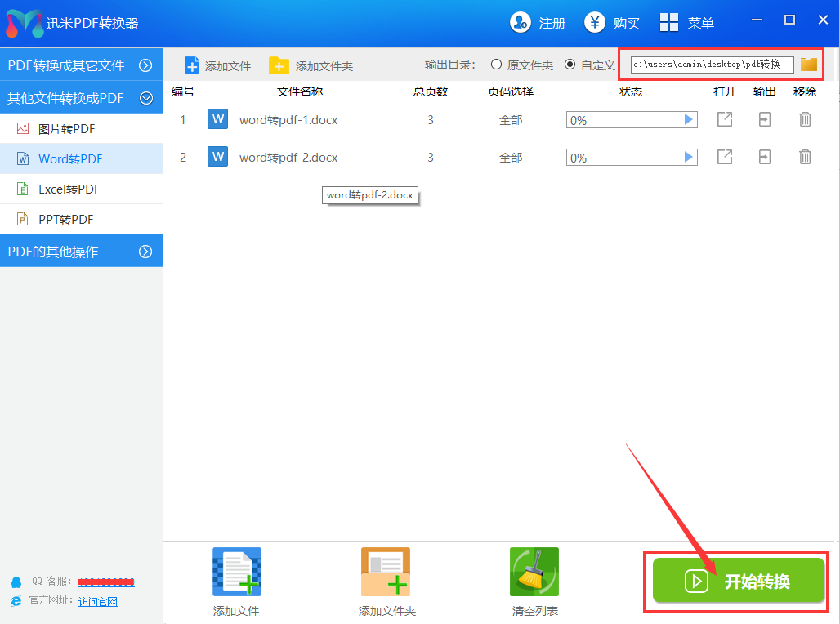Click the progress bar of word转pdf-2.docx
The height and width of the screenshot is (624, 840).
click(625, 158)
